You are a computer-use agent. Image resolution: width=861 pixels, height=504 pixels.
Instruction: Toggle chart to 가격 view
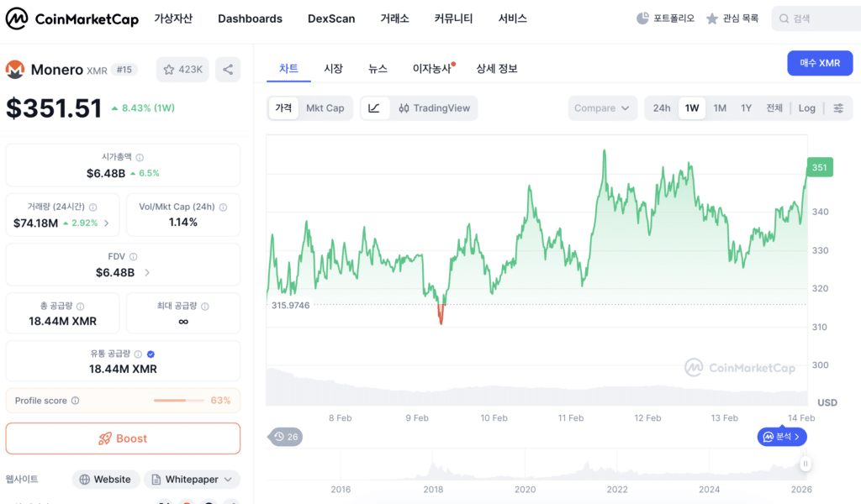pyautogui.click(x=283, y=108)
